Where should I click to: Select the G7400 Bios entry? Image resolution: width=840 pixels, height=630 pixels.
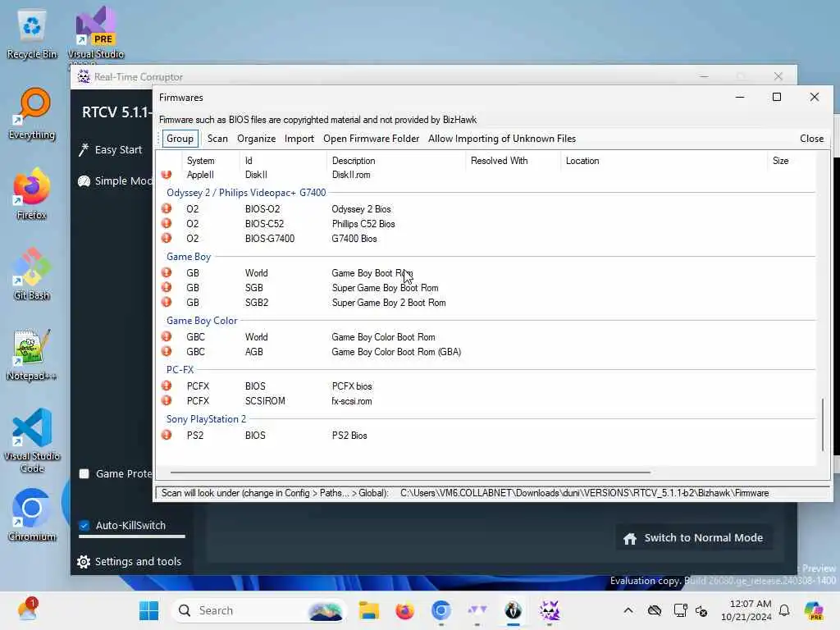pos(354,239)
